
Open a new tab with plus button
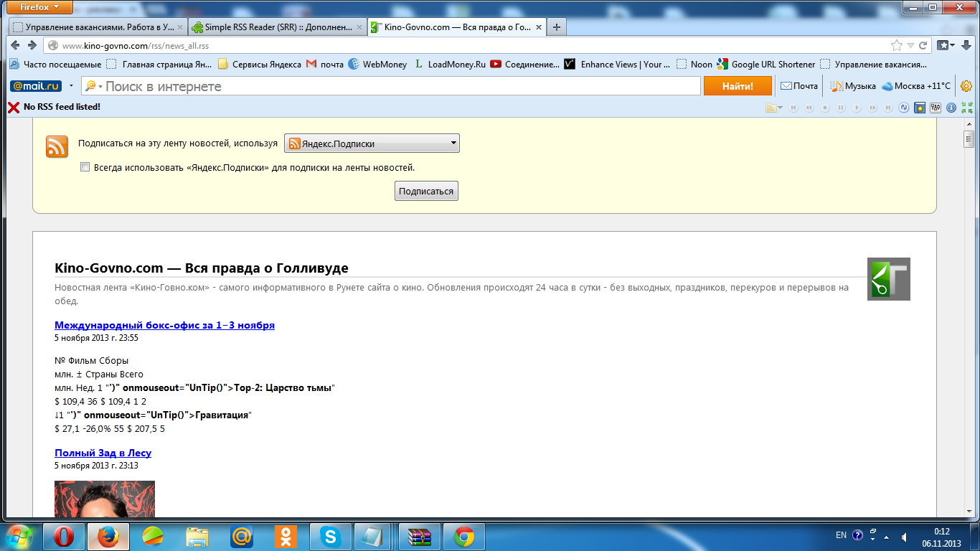pyautogui.click(x=557, y=27)
